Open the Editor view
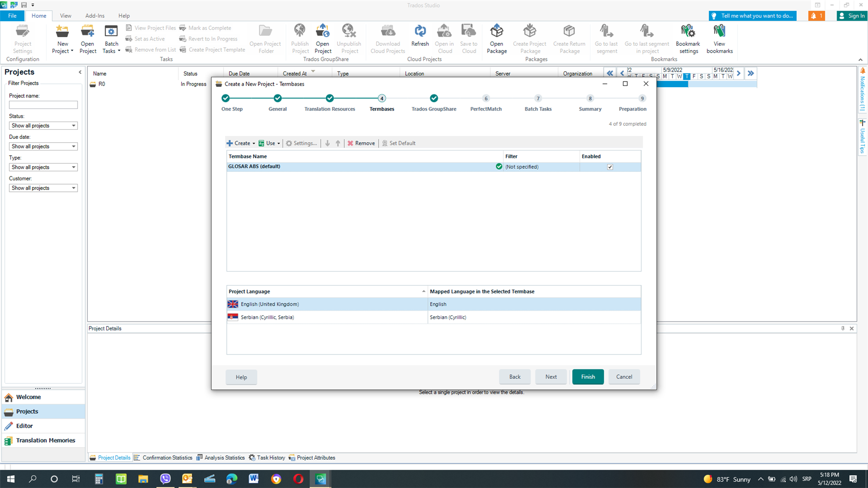 (43, 426)
